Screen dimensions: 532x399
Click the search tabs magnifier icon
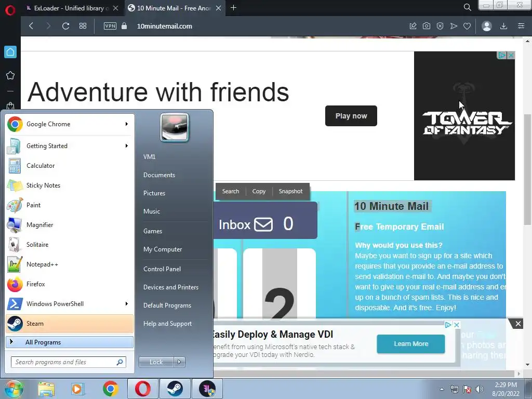click(x=467, y=7)
